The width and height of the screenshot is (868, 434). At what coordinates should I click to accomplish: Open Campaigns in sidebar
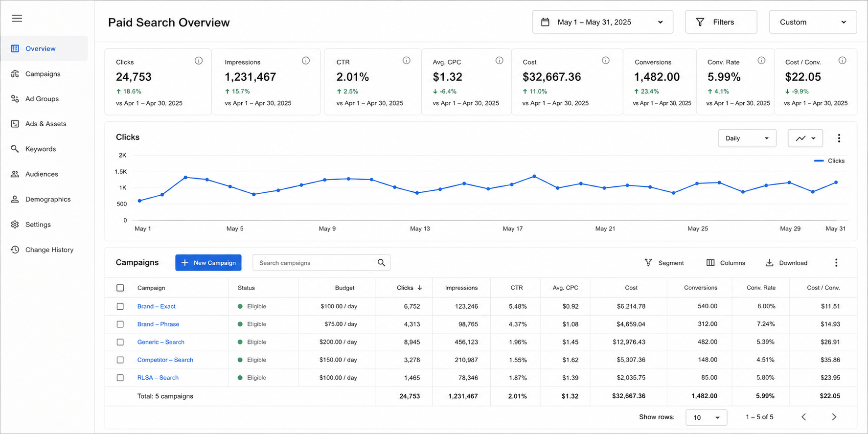(44, 74)
